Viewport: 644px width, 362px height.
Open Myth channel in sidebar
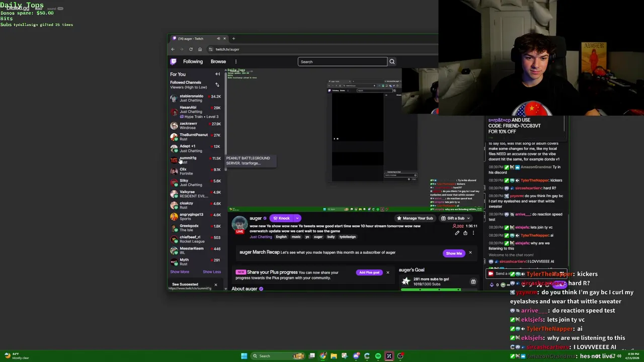click(x=196, y=262)
